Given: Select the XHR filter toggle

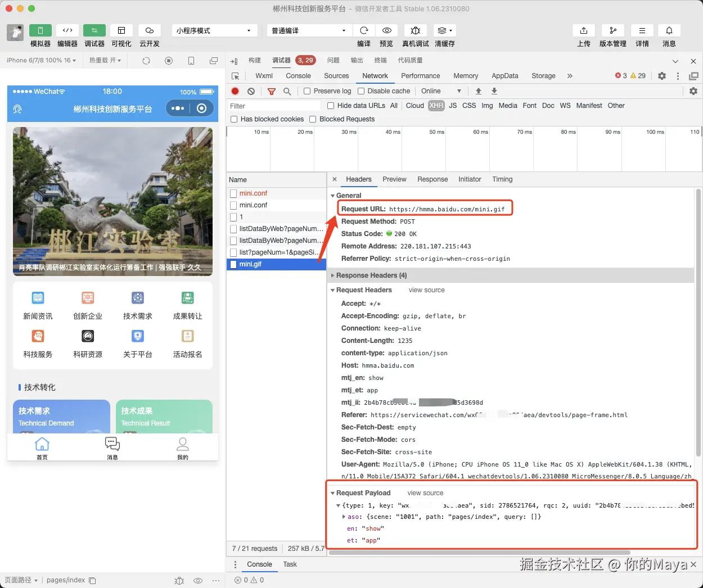Looking at the screenshot, I should tap(436, 106).
